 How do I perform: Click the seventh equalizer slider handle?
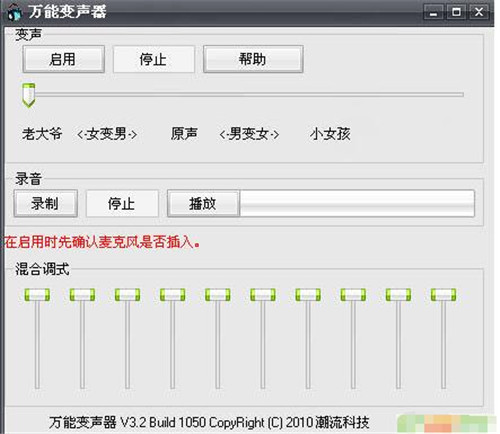pos(308,295)
